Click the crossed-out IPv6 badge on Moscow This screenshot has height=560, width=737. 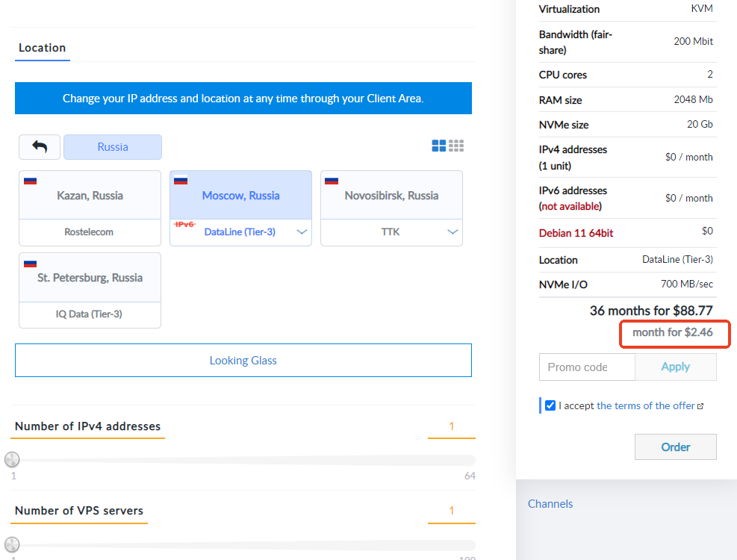[184, 224]
